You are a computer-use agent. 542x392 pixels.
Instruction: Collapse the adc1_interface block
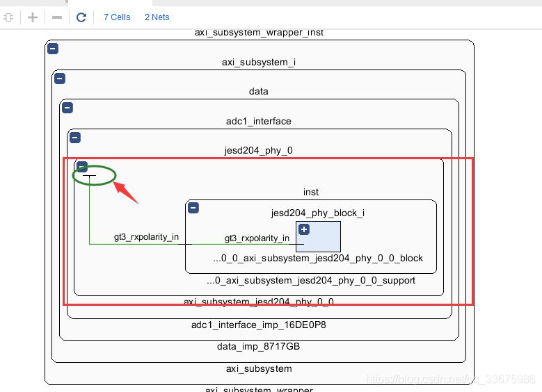(x=75, y=138)
